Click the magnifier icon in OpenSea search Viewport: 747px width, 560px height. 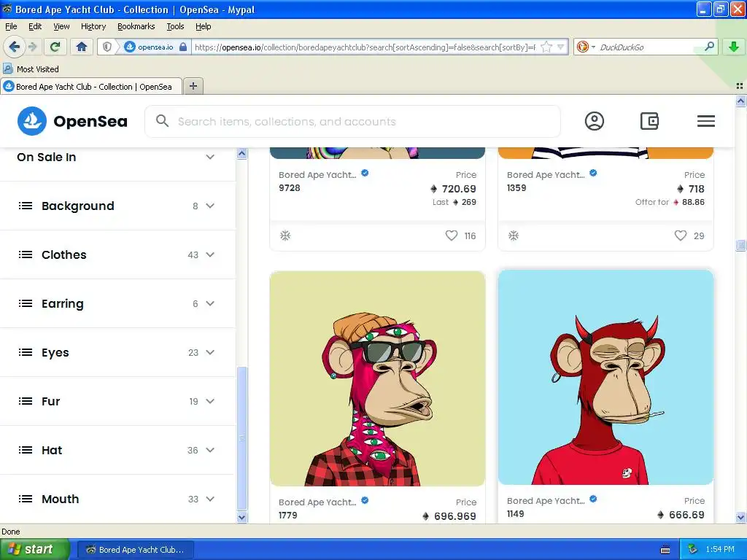tap(163, 121)
